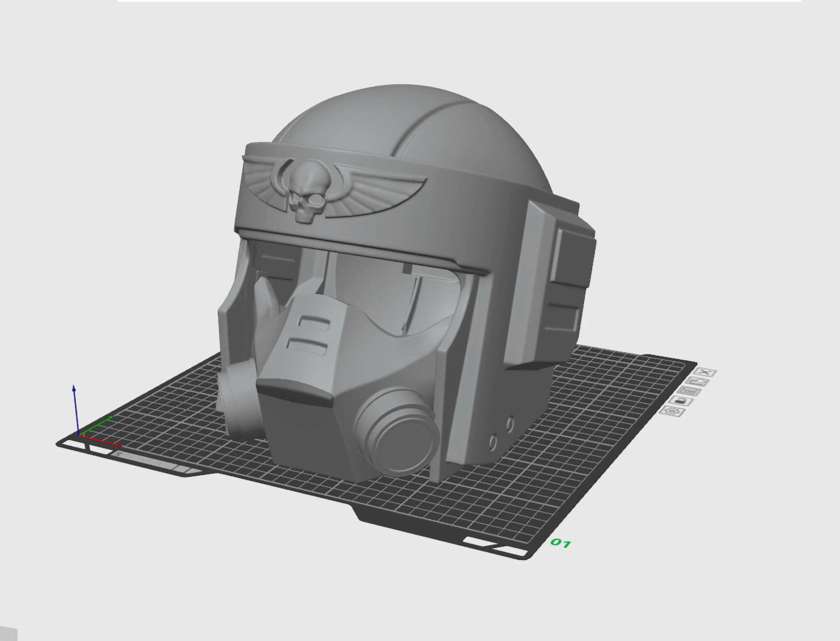This screenshot has height=641, width=840.
Task: Click the remove all objects X plate icon
Action: coord(705,372)
